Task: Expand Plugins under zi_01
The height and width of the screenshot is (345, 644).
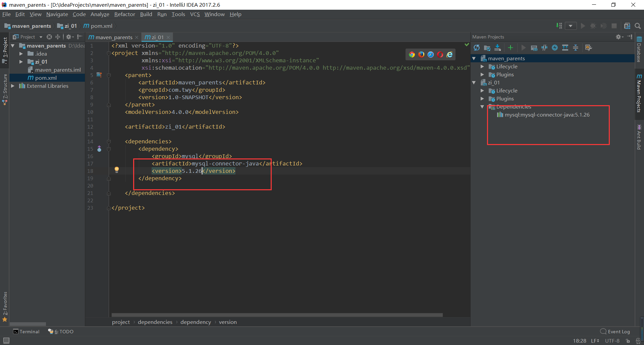Action: click(482, 98)
